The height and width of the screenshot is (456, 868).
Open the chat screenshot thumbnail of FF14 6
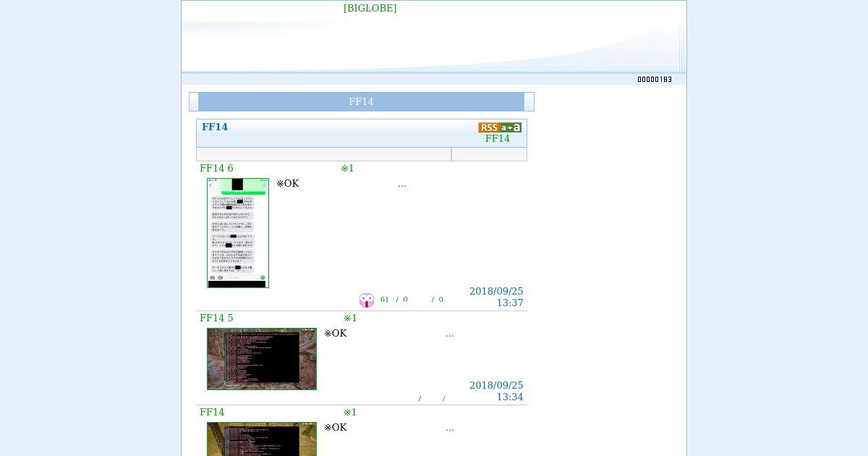[x=238, y=233]
